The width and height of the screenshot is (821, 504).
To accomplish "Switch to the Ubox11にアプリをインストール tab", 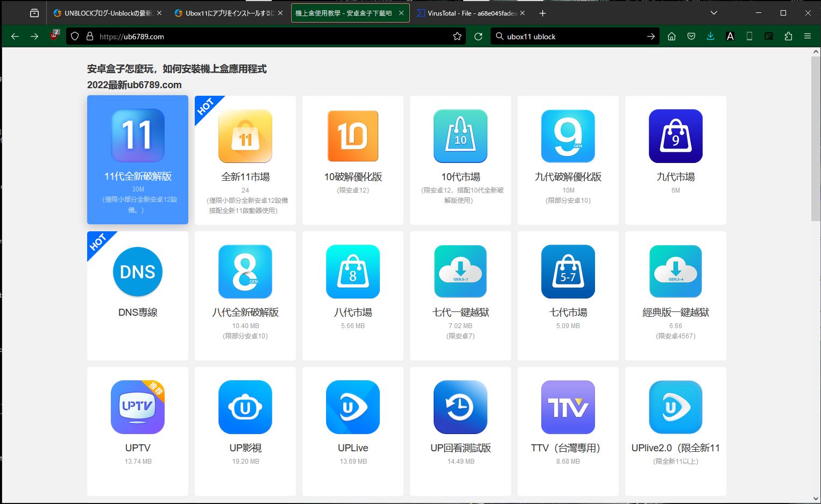I will tap(229, 13).
